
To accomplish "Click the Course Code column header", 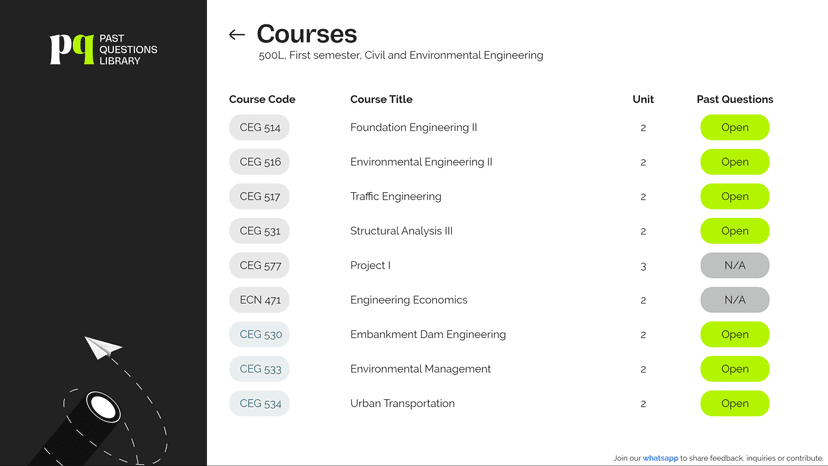I will pyautogui.click(x=262, y=99).
